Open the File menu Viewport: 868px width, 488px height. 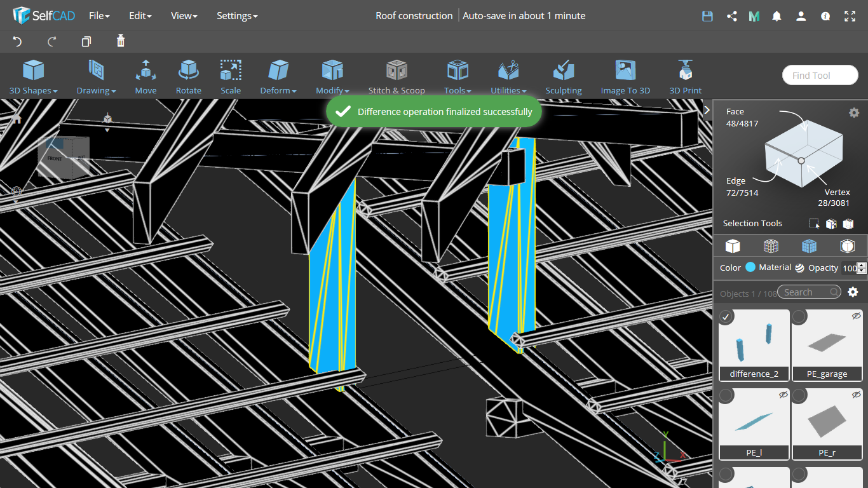pos(99,16)
